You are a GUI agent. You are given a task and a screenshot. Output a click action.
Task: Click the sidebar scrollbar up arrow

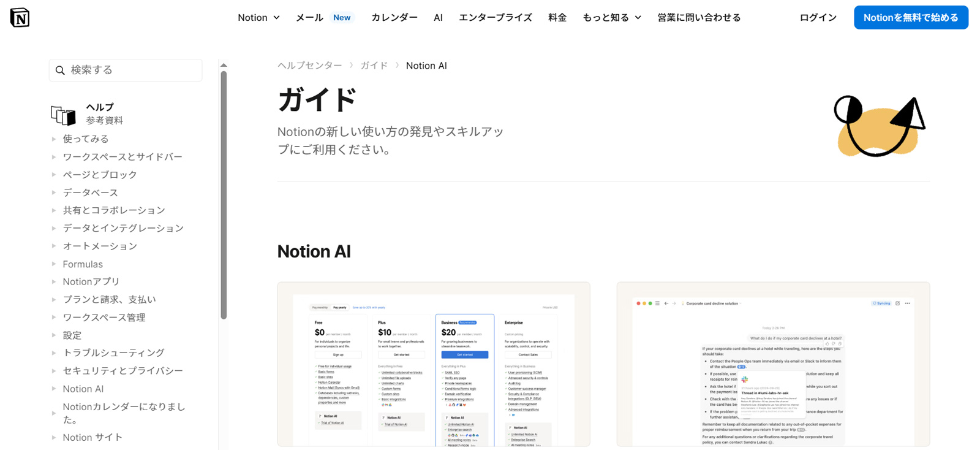coord(224,65)
